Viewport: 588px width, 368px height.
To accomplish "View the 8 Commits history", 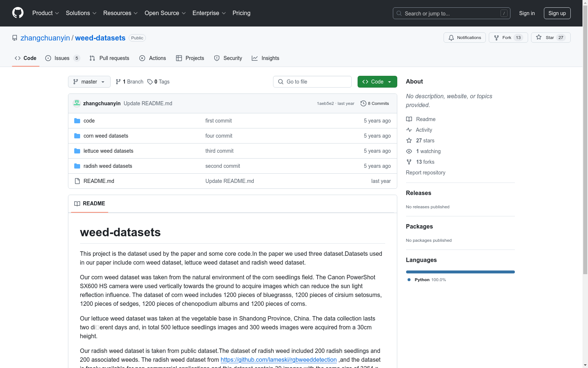I will 375,103.
